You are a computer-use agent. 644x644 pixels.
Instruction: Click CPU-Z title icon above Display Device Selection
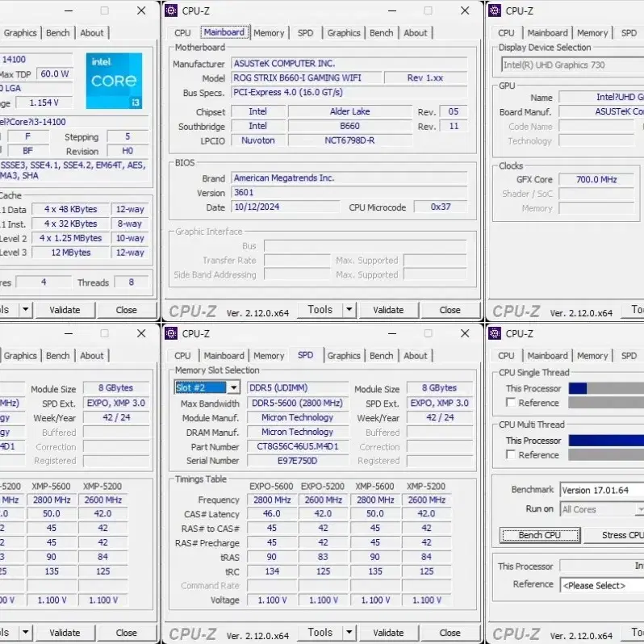coord(495,10)
